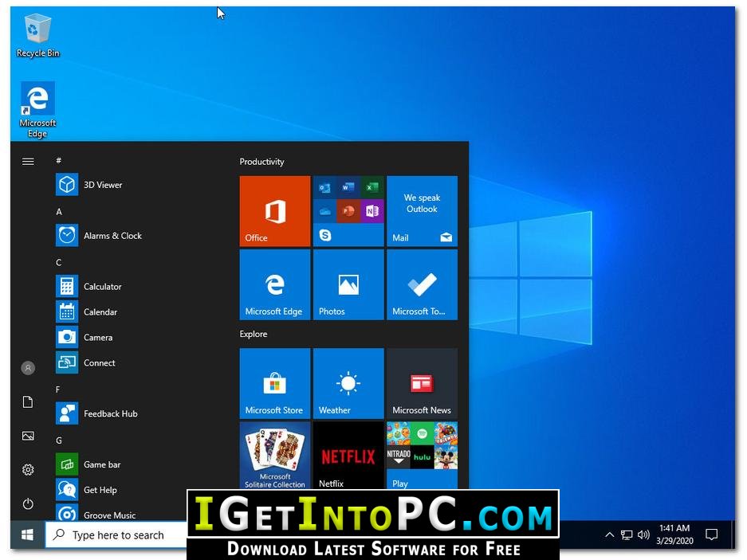
Task: Launch Microsoft Edge from the desktop shortcut
Action: (37, 110)
